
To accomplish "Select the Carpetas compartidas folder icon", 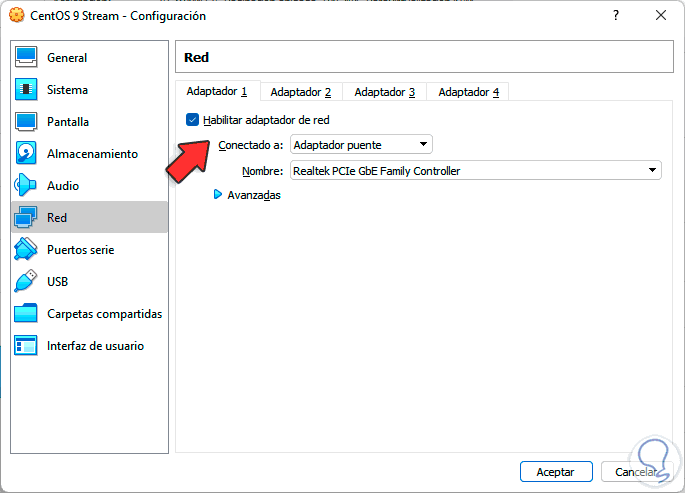I will pyautogui.click(x=27, y=314).
